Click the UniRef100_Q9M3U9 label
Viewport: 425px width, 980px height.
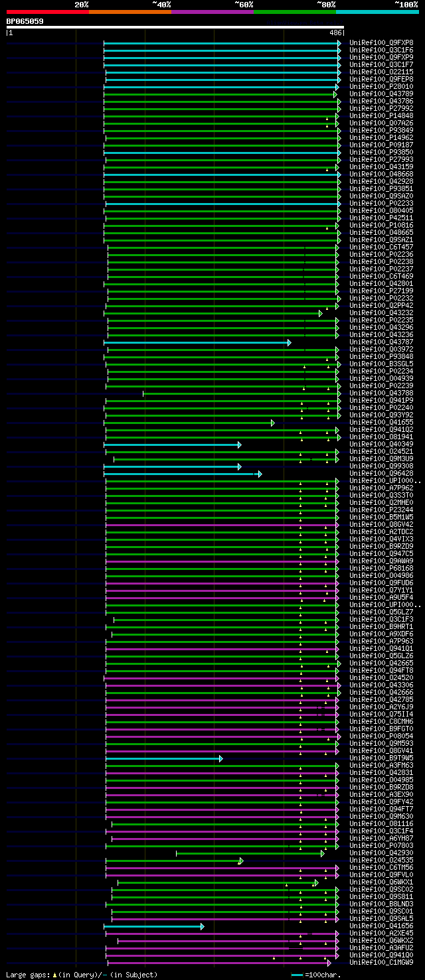click(x=381, y=458)
